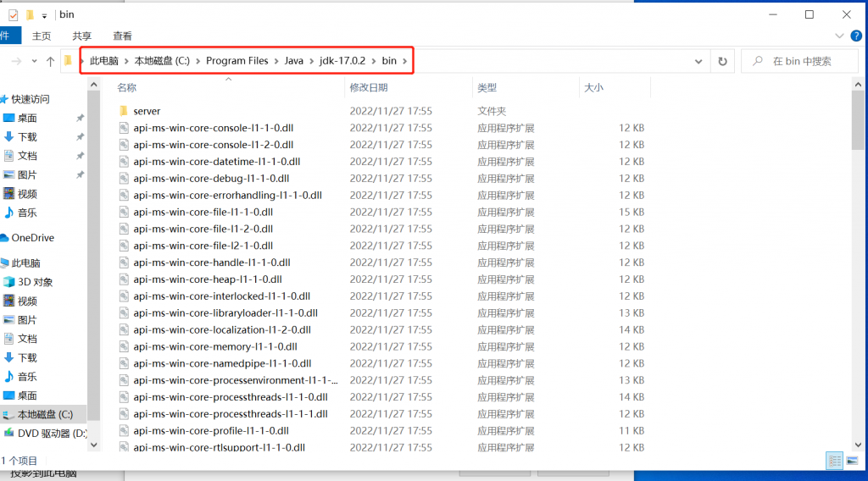
Task: Expand breadcrumb arrow after Java
Action: tap(312, 61)
